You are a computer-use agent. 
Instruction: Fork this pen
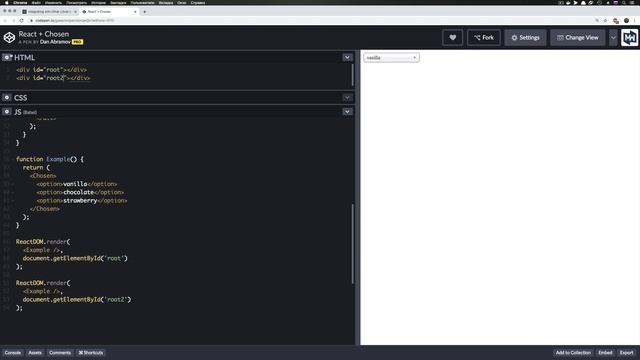(484, 38)
